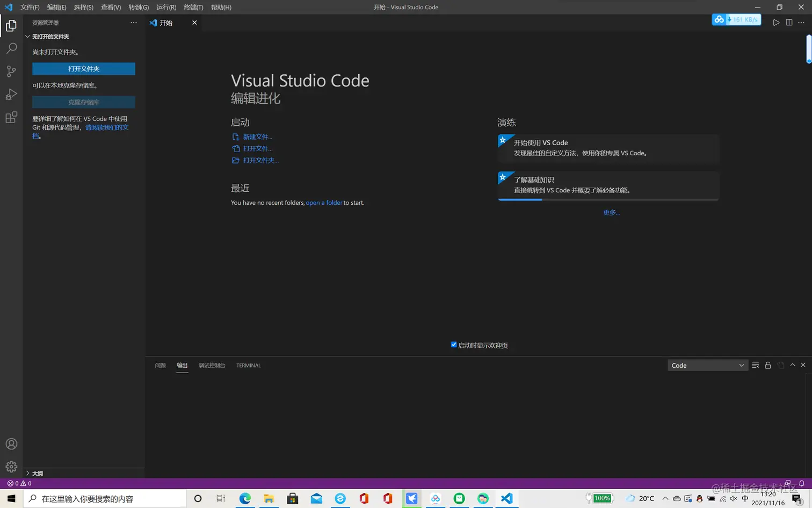Open the Mail app from the taskbar
The width and height of the screenshot is (812, 508).
(316, 498)
